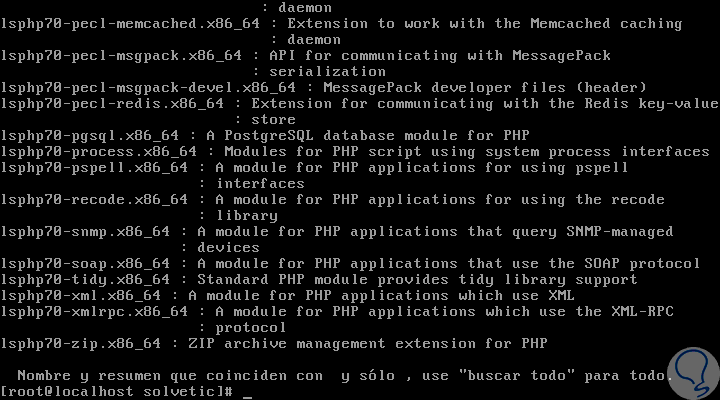Screen dimensions: 720x400
Task: Select the lsphp70-soap.x86_64 package name
Action: (x=86, y=263)
